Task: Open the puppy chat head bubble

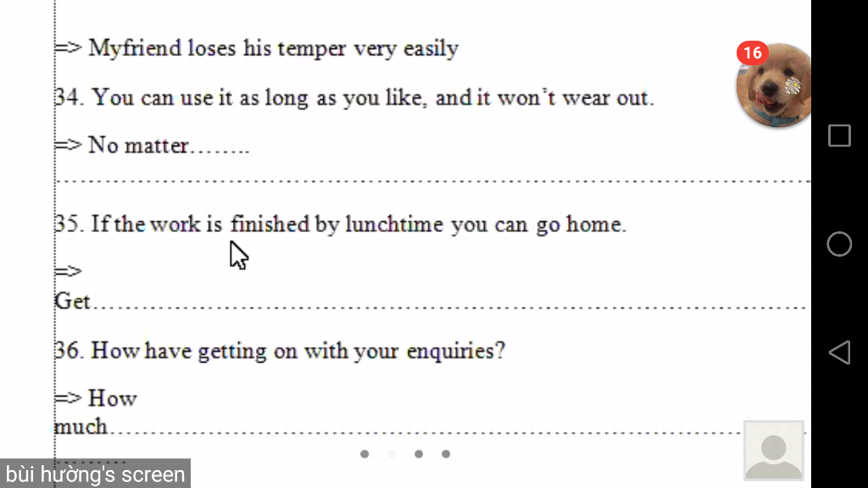Action: 775,86
